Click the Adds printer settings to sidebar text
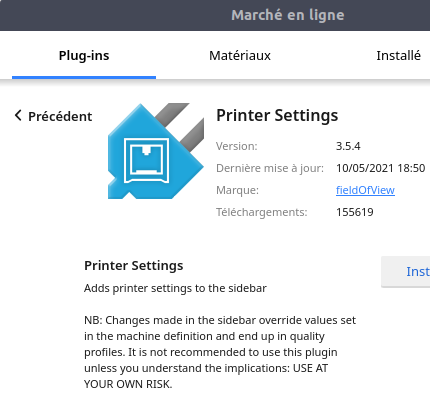This screenshot has width=430, height=400. (175, 288)
